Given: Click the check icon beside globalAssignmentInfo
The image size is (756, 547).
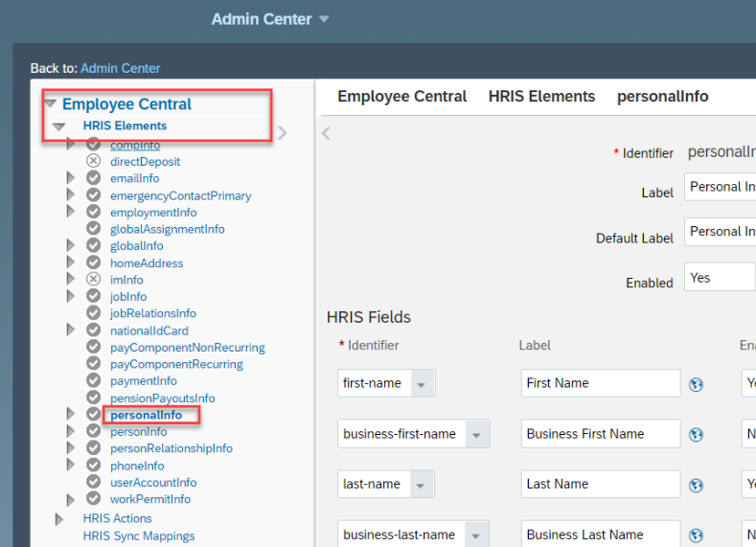Looking at the screenshot, I should tap(94, 228).
